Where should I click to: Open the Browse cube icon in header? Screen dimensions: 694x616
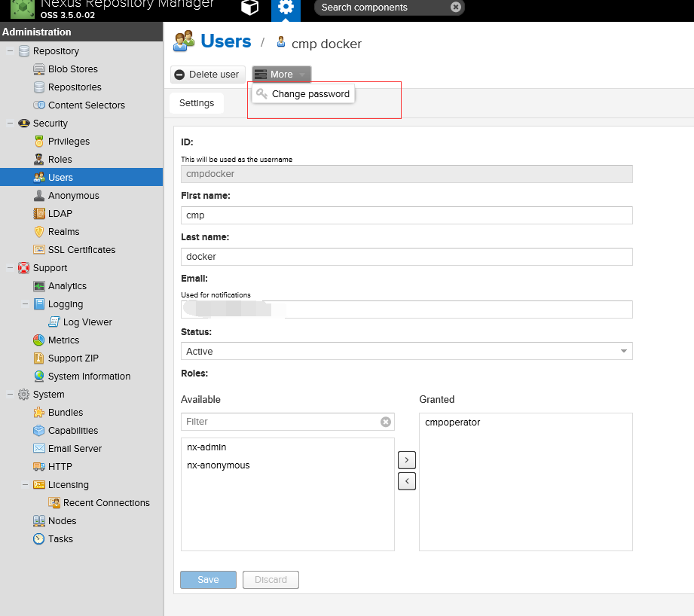click(249, 8)
